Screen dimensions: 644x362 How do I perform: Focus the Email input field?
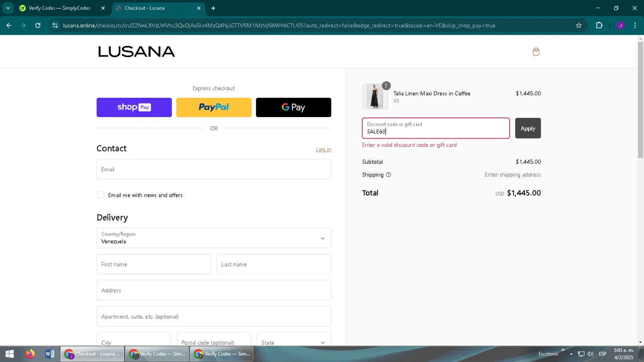[214, 169]
